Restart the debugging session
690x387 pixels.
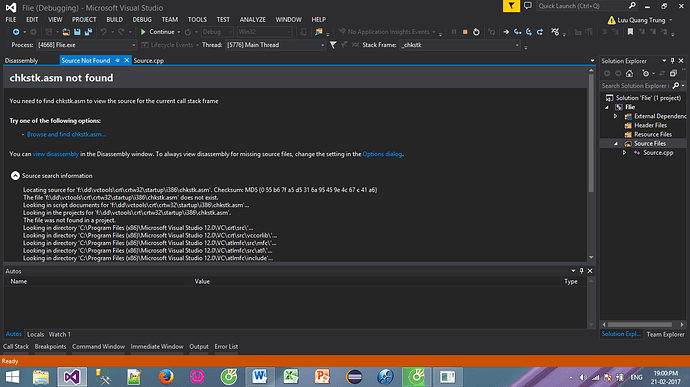point(476,32)
